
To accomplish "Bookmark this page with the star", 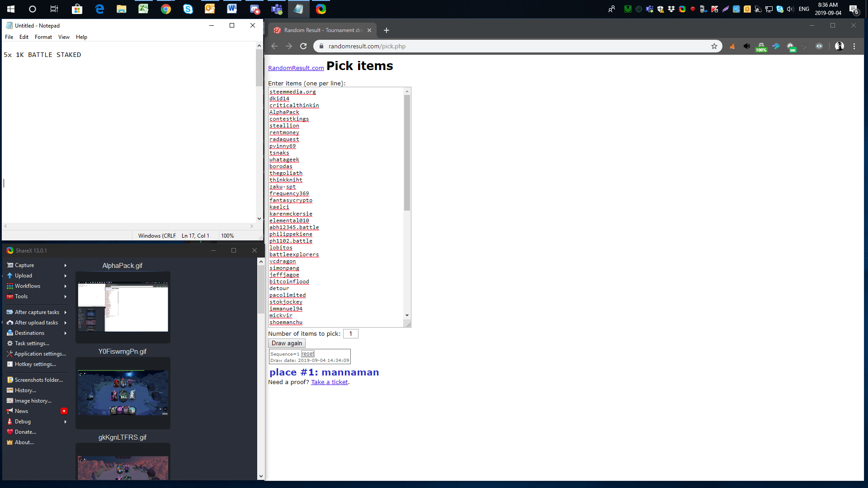I will coord(714,46).
